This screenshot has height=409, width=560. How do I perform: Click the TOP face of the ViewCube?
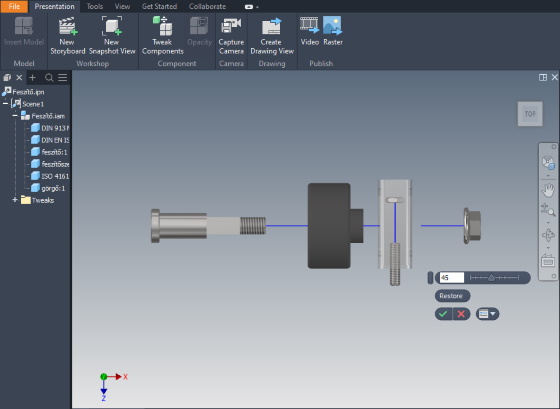pos(530,114)
